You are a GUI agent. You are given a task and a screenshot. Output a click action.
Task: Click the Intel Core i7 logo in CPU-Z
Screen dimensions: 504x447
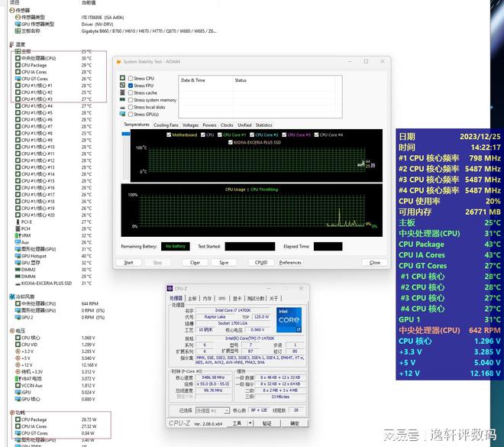(x=289, y=319)
